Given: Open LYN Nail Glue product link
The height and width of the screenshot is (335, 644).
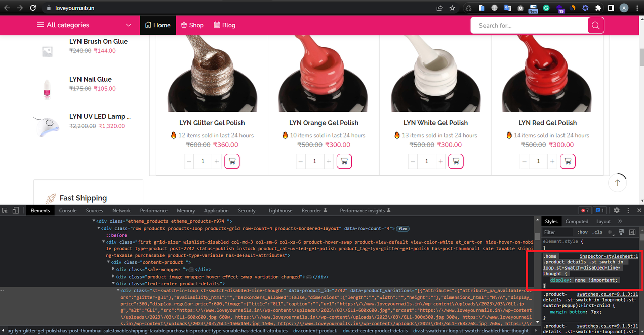Looking at the screenshot, I should click(91, 79).
